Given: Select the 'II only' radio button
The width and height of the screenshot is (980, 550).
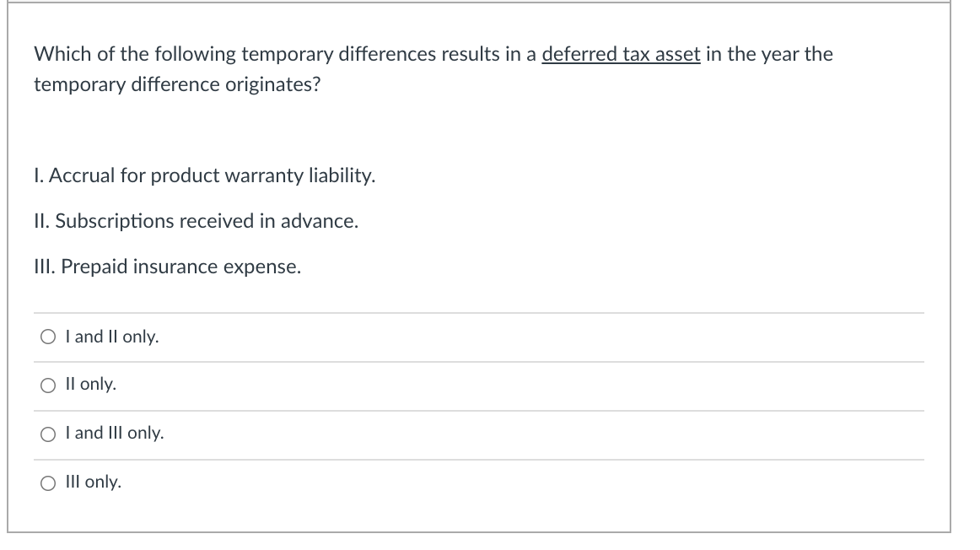Looking at the screenshot, I should 48,385.
